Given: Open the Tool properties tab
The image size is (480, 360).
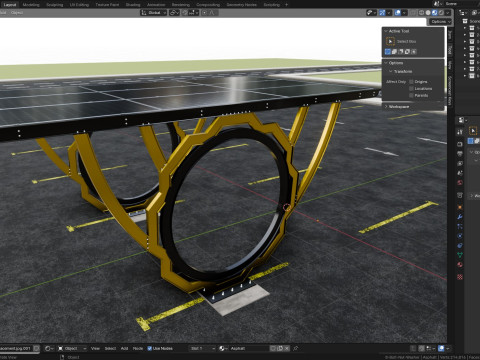Looking at the screenshot, I should pos(460,132).
